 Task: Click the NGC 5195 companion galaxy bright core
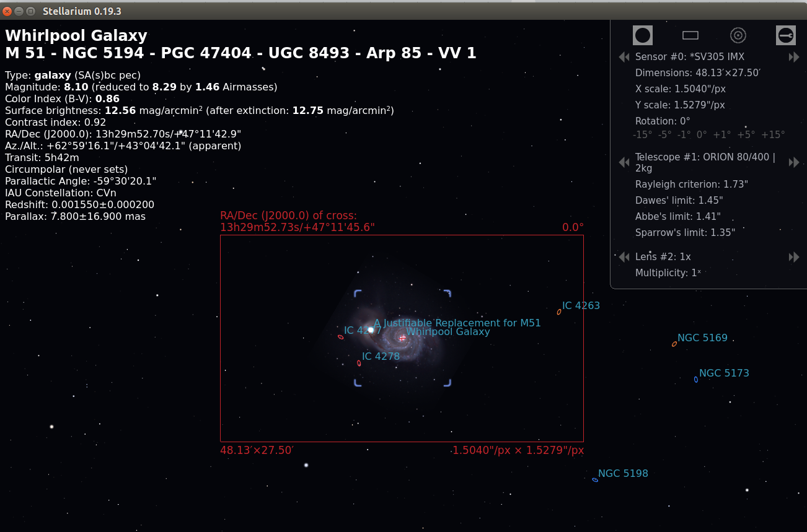[371, 330]
